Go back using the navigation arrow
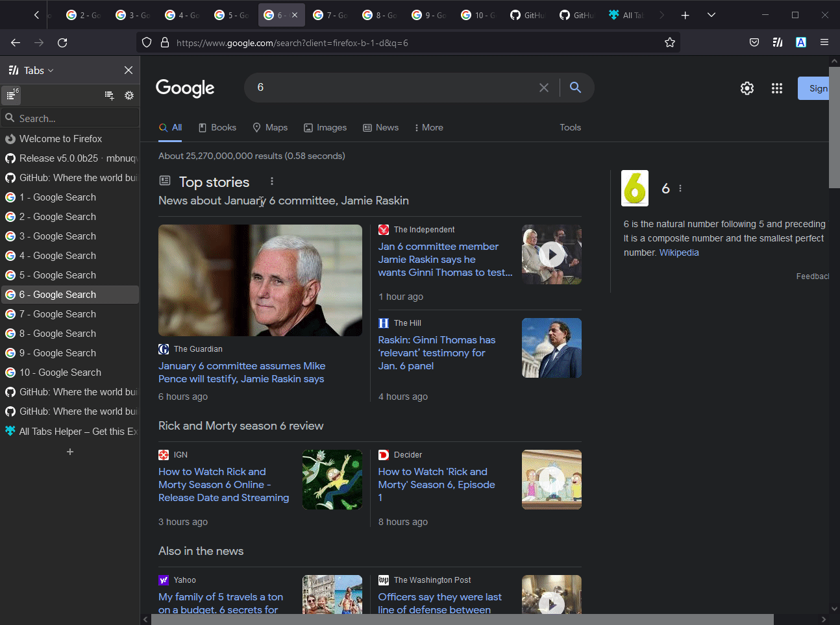The height and width of the screenshot is (625, 840). pos(15,42)
